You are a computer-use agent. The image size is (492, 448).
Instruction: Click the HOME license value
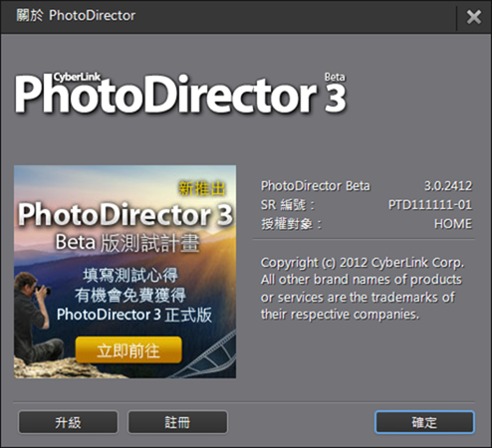tap(453, 224)
